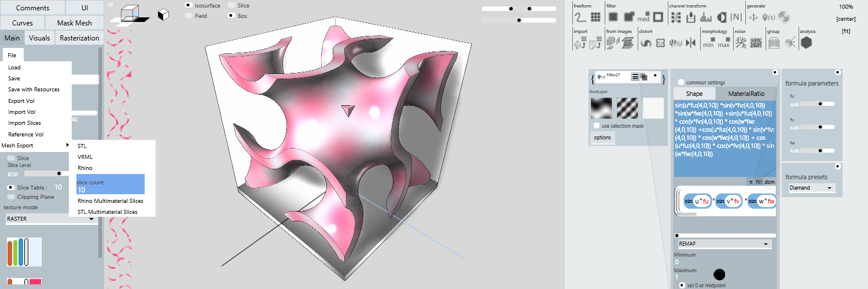Choose Export Vol from File menu
This screenshot has width=868, height=289.
(21, 101)
